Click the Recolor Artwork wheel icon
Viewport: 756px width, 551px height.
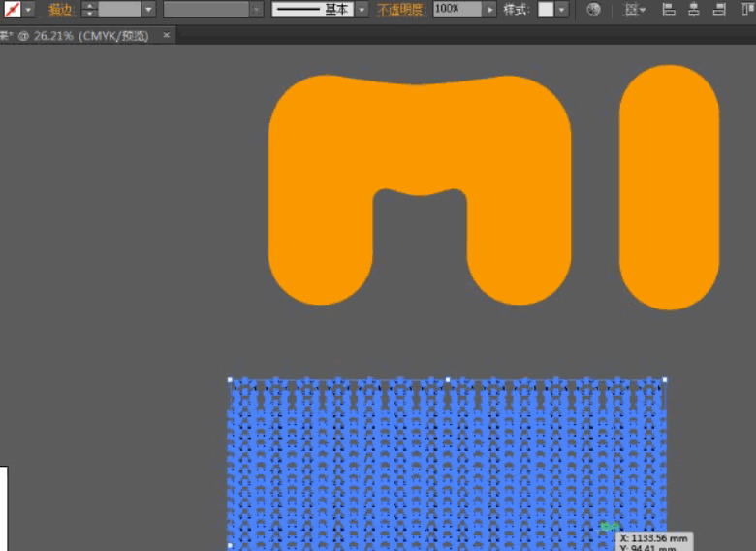[x=593, y=10]
